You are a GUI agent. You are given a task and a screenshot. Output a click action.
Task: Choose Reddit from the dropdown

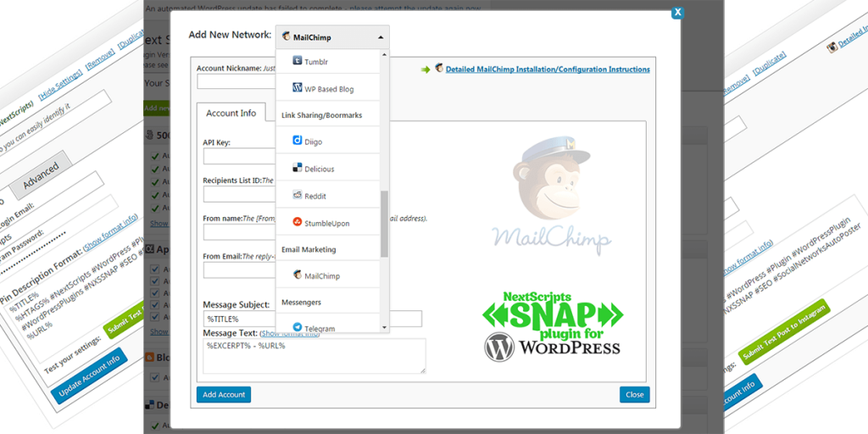click(x=328, y=196)
